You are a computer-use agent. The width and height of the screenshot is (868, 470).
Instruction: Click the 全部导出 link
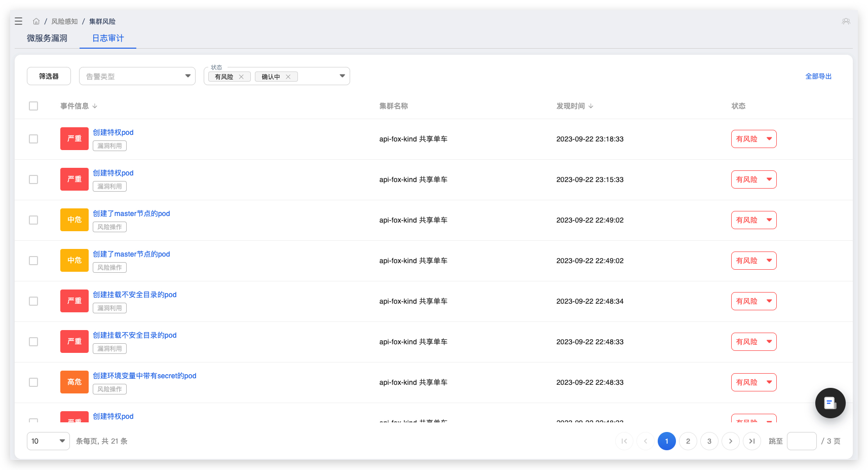tap(818, 76)
